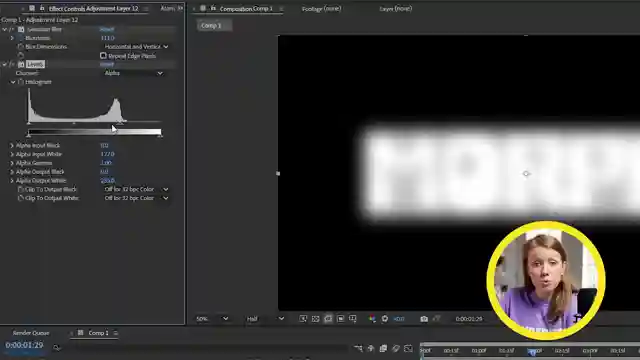Click Blurriness value field

107,38
